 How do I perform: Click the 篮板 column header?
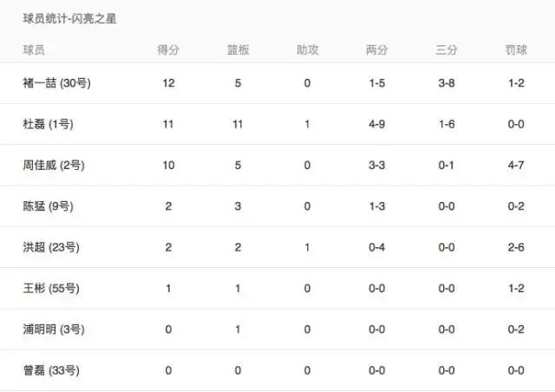[238, 50]
